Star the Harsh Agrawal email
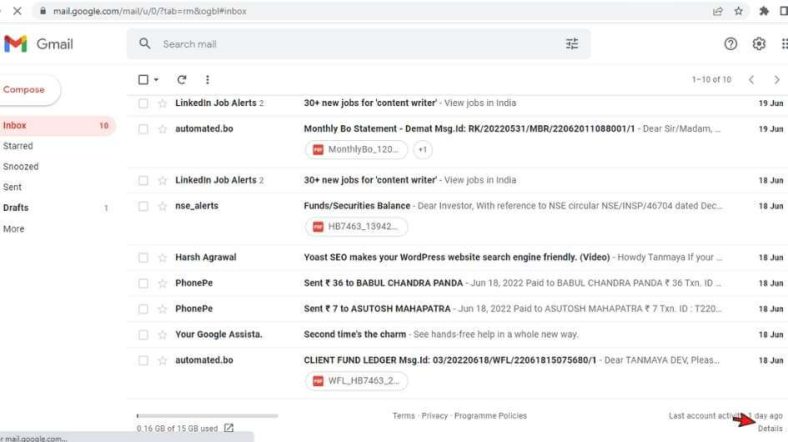Image resolution: width=788 pixels, height=442 pixels. point(162,257)
